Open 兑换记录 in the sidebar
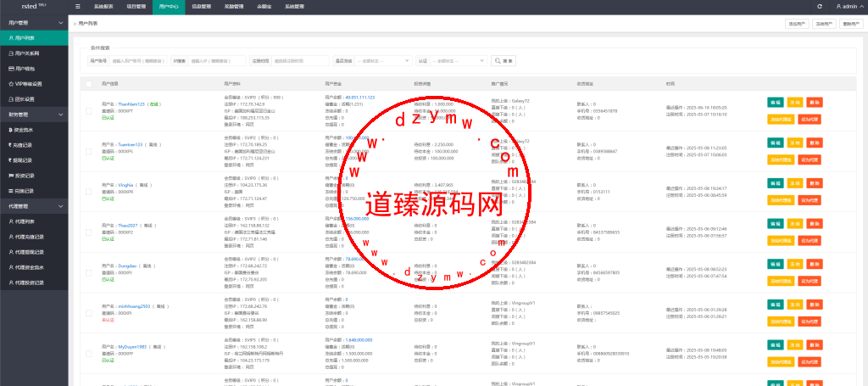This screenshot has width=868, height=386. 34,191
